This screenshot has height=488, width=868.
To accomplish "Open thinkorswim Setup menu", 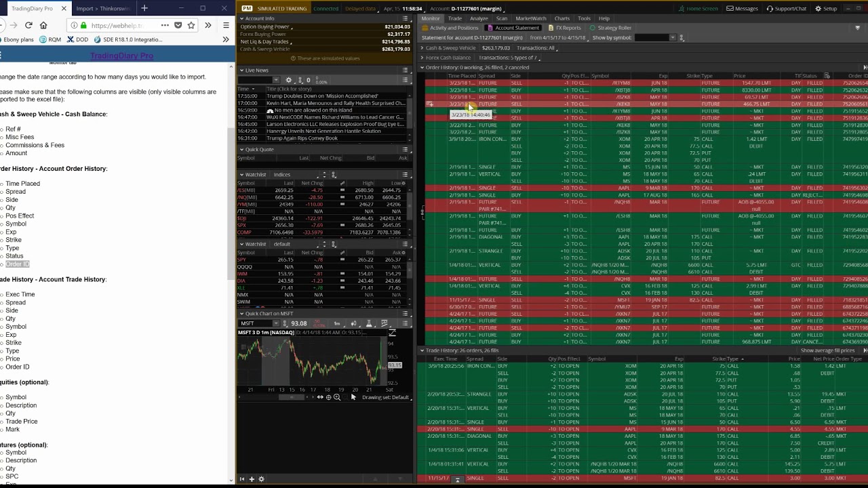I will coord(826,8).
